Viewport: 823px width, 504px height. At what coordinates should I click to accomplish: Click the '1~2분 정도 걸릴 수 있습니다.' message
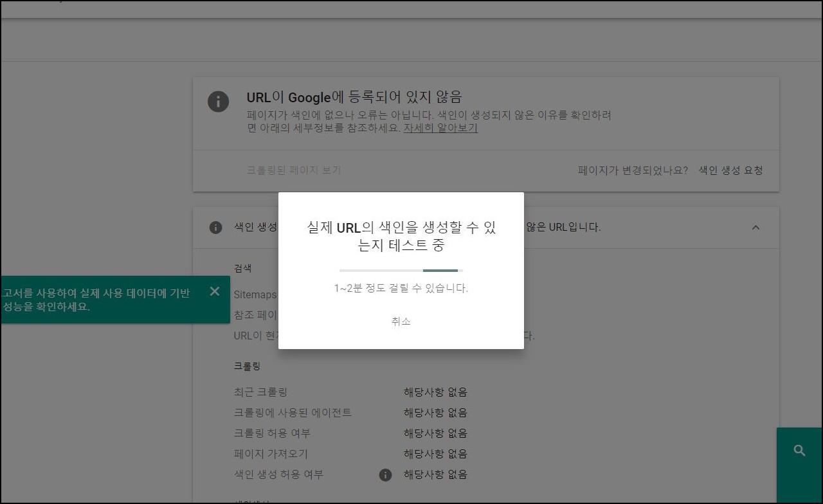click(401, 289)
